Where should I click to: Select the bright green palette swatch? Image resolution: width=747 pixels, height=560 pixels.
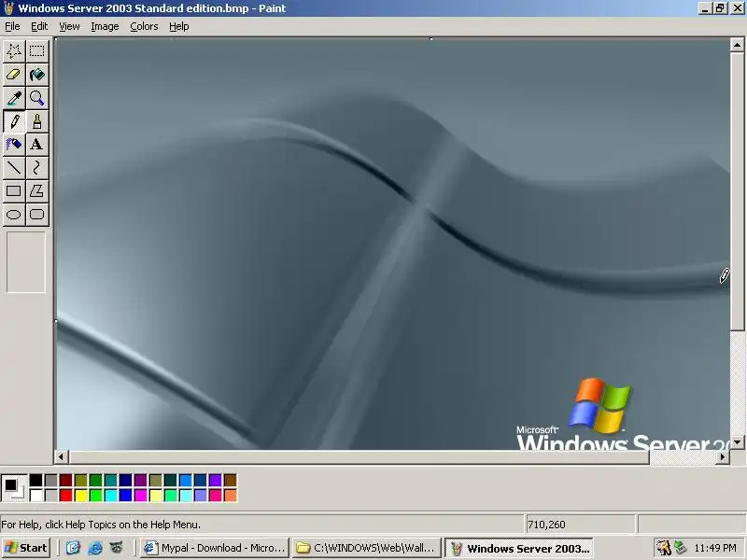pos(96,496)
